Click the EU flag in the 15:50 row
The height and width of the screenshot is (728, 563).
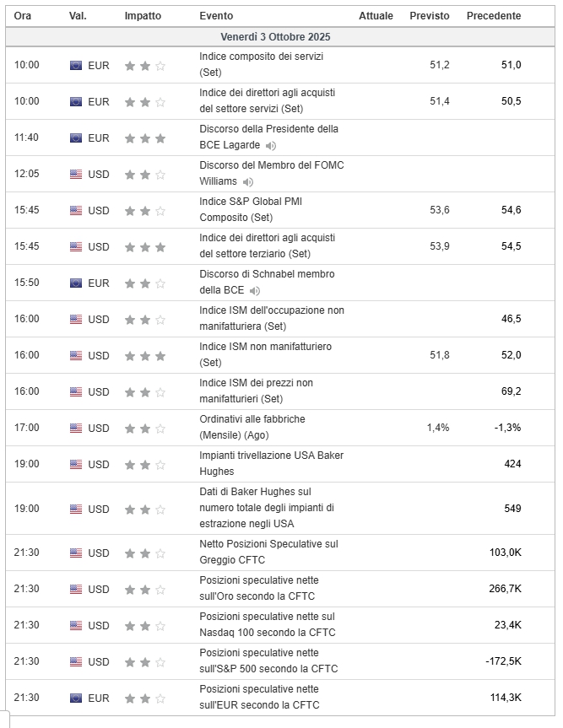76,283
